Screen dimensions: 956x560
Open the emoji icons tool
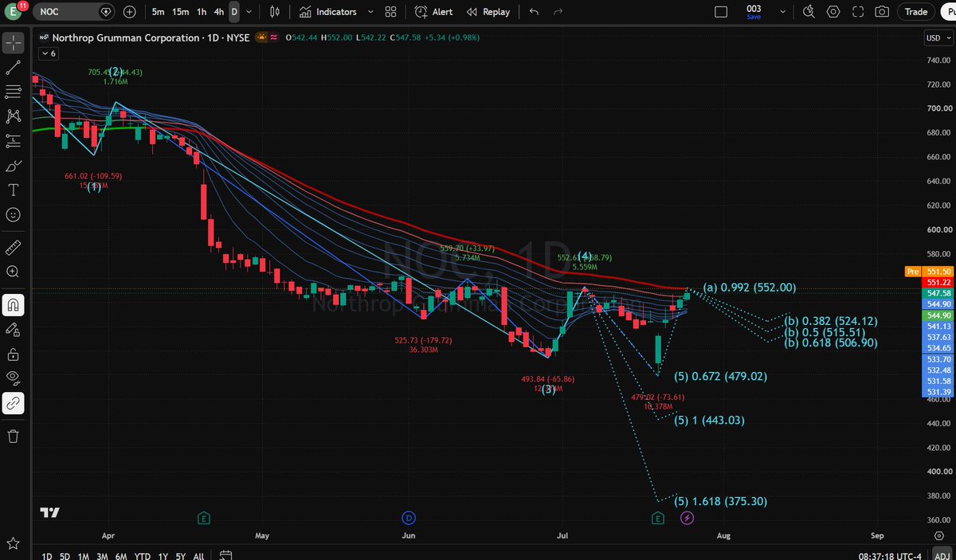(13, 214)
